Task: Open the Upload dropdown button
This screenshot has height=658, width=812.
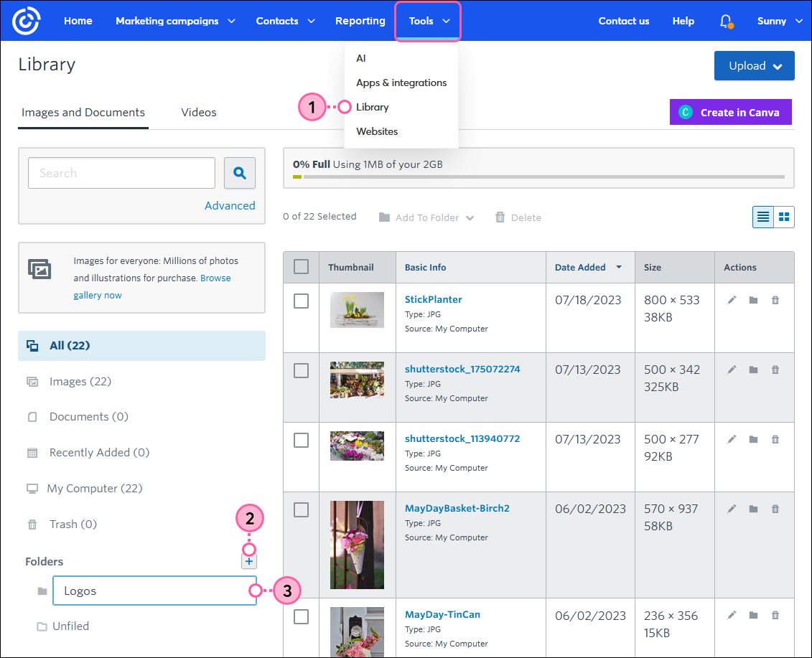Action: coord(754,66)
